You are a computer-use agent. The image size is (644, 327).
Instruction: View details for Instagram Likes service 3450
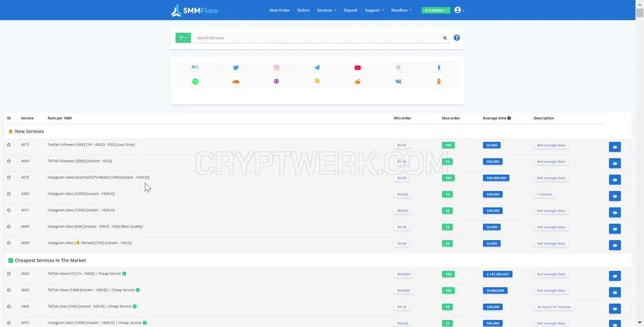[x=615, y=196]
